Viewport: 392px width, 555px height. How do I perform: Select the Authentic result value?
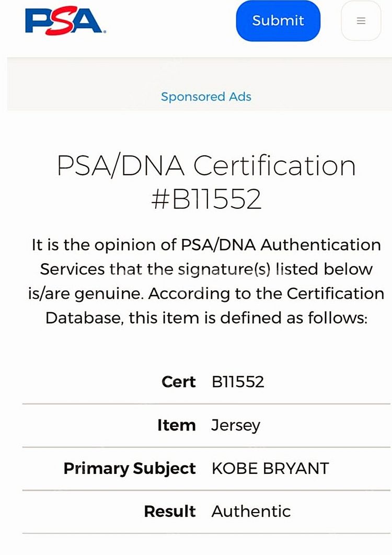pos(251,512)
